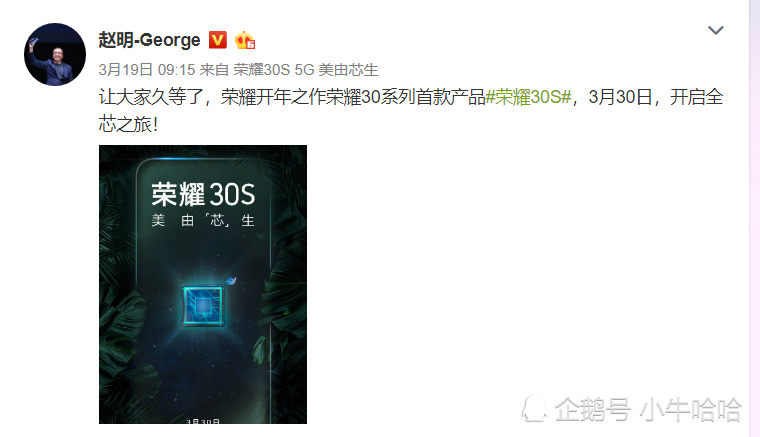Click the vertical scrollbar strip at right edge
The image size is (760, 437).
pyautogui.click(x=754, y=218)
